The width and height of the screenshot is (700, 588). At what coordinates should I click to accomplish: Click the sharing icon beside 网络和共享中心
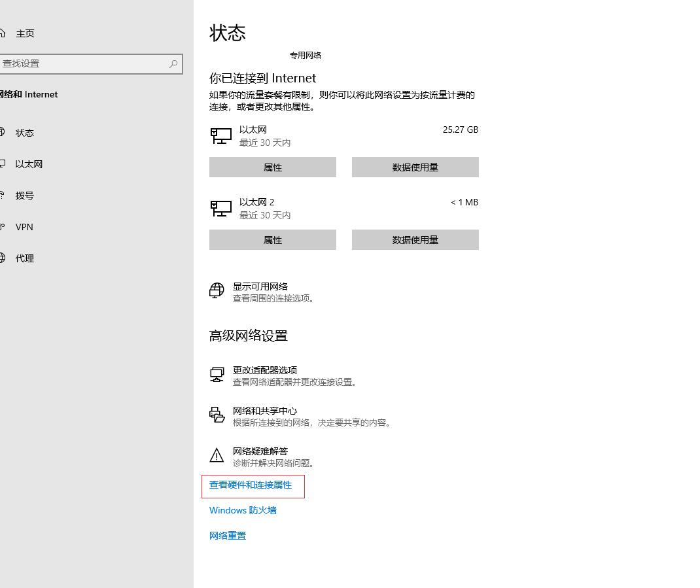[217, 415]
